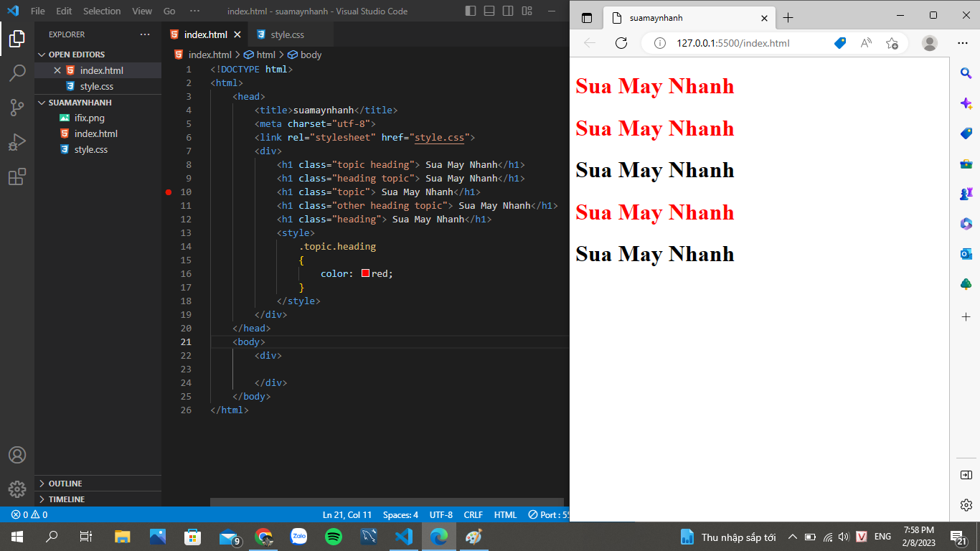Open the Search view in activity bar
Screen dimensions: 980x551
[x=17, y=73]
